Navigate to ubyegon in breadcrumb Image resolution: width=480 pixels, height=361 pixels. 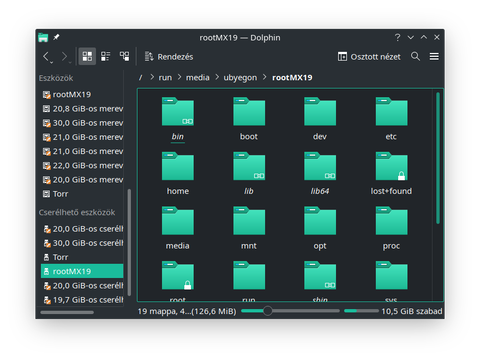click(240, 78)
